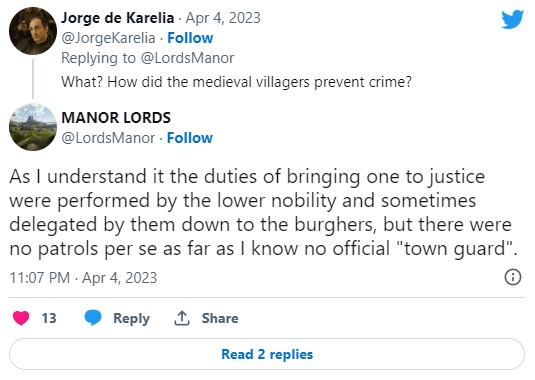This screenshot has width=535, height=380.
Task: Click the Twitter bird logo
Action: tap(512, 19)
